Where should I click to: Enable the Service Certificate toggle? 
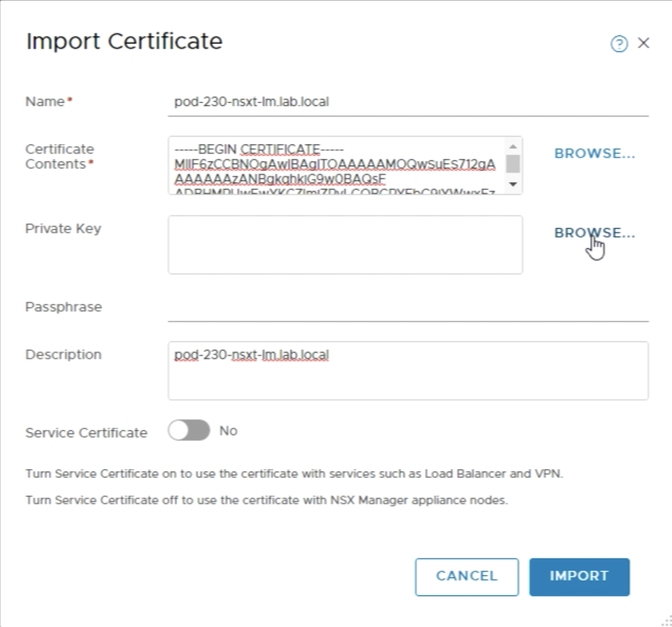tap(189, 430)
